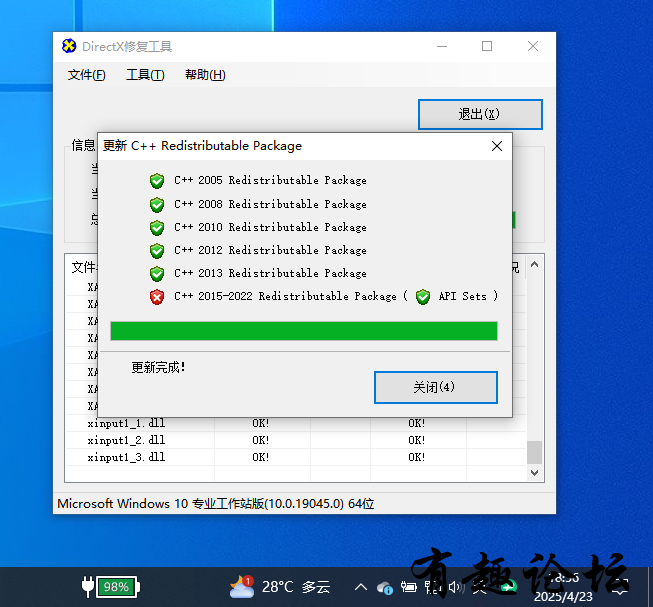Click the OneDrive cloud tray icon

(x=384, y=588)
